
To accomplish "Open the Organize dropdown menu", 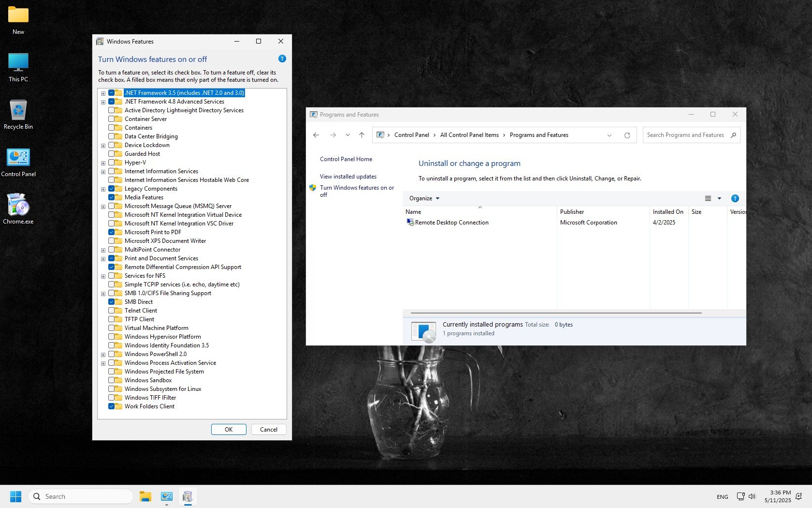I will pyautogui.click(x=424, y=198).
